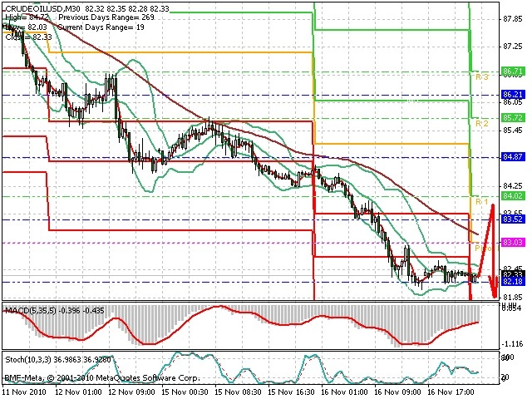Click the 12 Nov 09:00 time label
This screenshot has width=532, height=399.
pyautogui.click(x=132, y=392)
